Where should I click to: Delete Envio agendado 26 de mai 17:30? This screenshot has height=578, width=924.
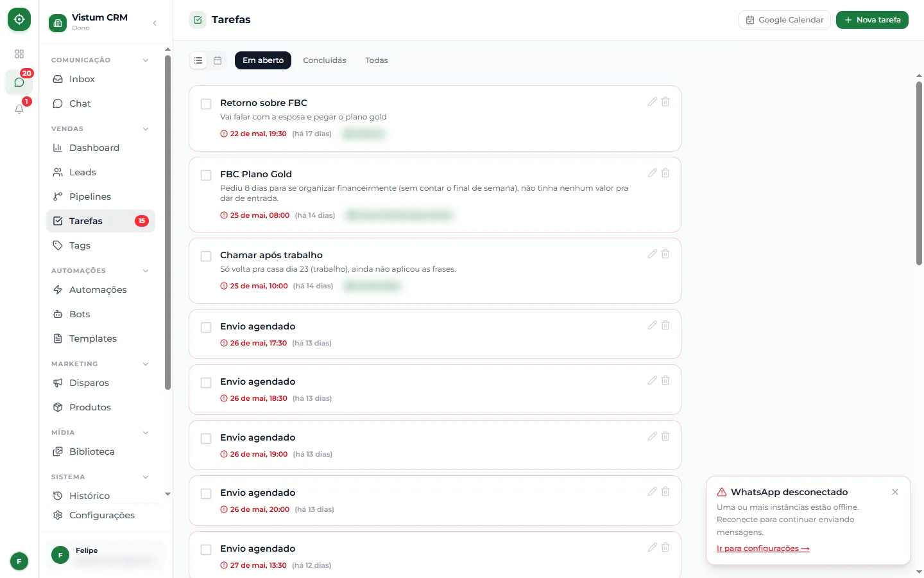point(665,325)
